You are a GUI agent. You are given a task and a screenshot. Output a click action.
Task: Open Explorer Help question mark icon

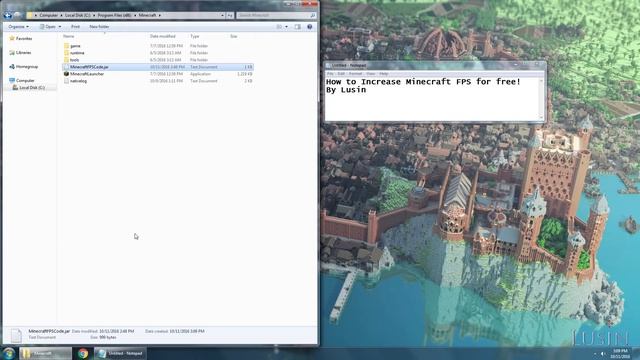[309, 27]
